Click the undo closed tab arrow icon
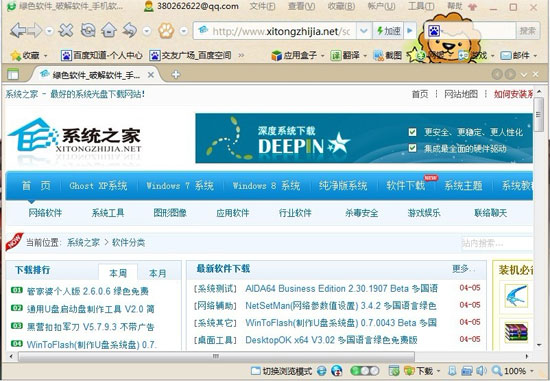 click(x=130, y=31)
